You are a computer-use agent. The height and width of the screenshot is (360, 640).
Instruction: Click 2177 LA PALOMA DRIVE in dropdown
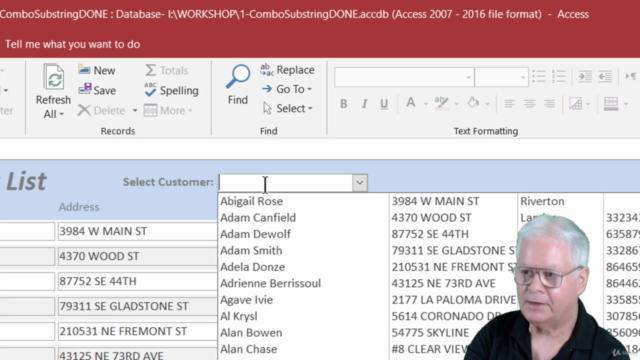454,300
